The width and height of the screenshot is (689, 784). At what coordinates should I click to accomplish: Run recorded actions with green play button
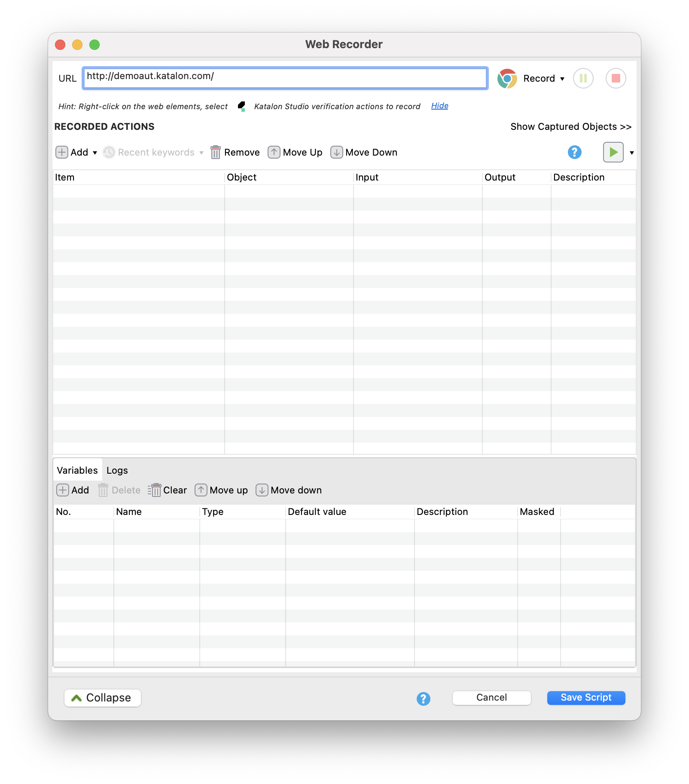click(613, 152)
